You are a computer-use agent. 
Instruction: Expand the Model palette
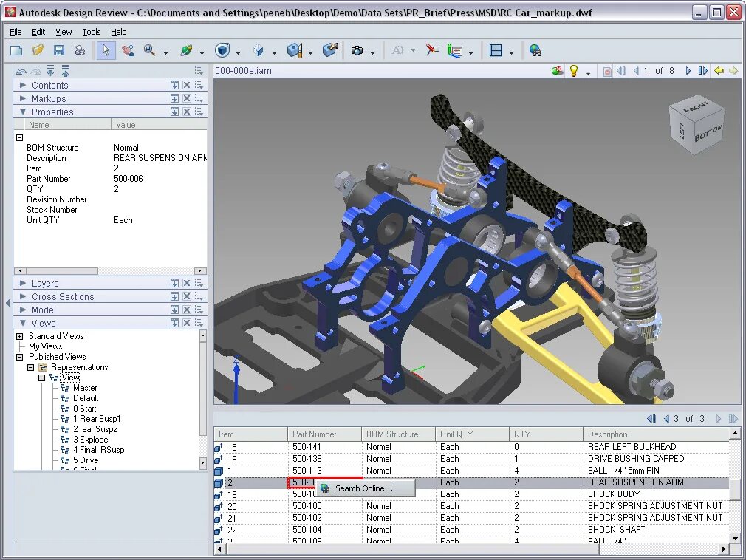pyautogui.click(x=22, y=310)
